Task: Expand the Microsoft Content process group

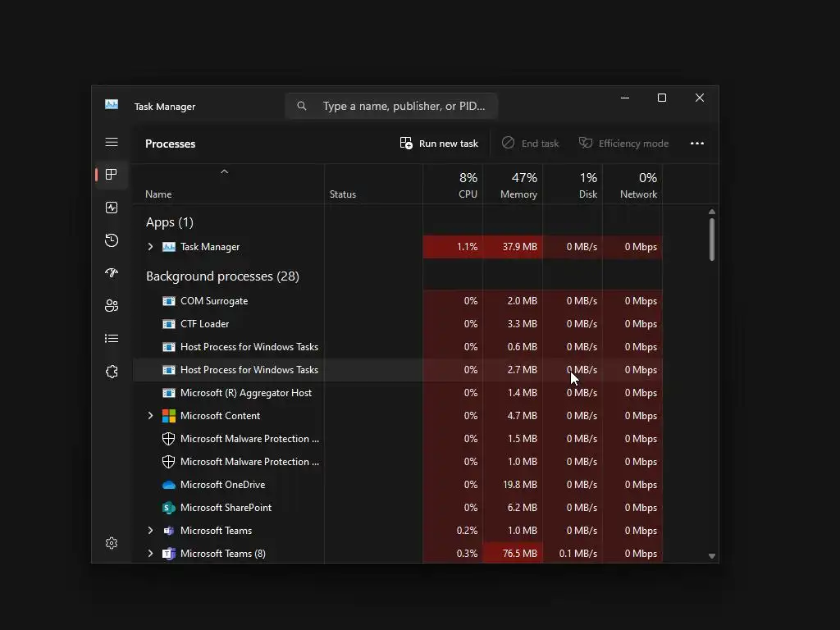Action: click(151, 416)
